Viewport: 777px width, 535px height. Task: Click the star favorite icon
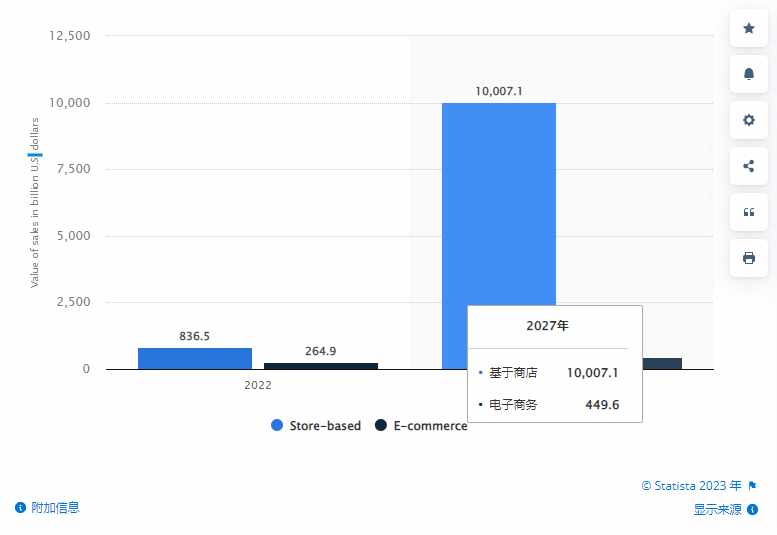click(749, 28)
